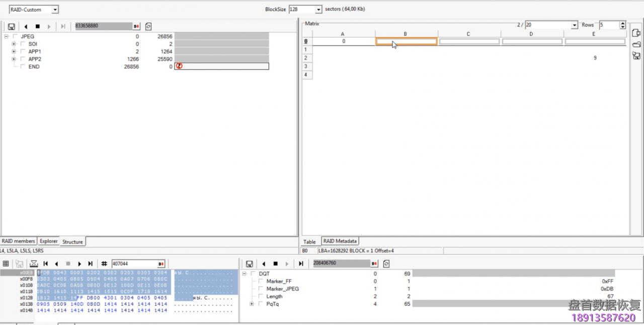
Task: Tick the SOI checkbox
Action: 23,44
